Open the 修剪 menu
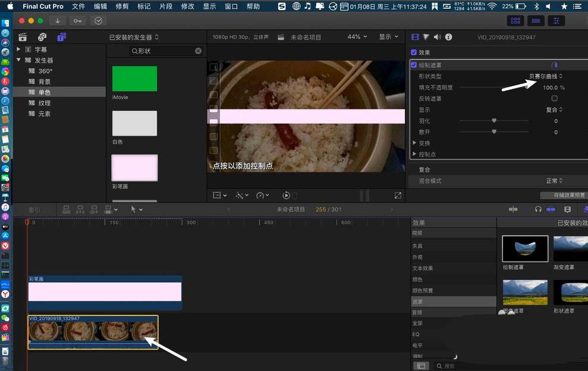The image size is (588, 371). 122,7
